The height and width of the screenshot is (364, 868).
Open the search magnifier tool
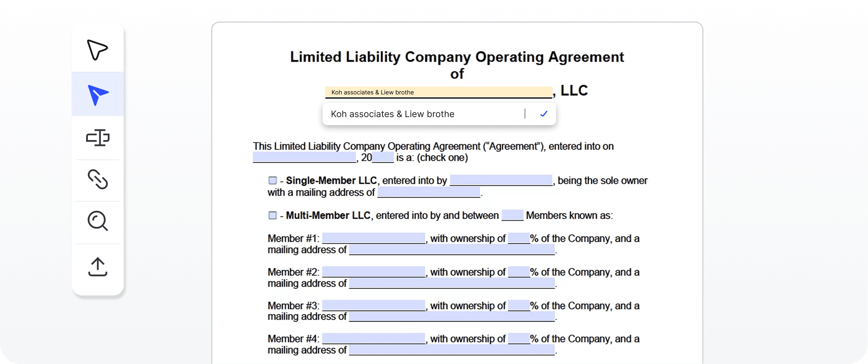click(98, 221)
